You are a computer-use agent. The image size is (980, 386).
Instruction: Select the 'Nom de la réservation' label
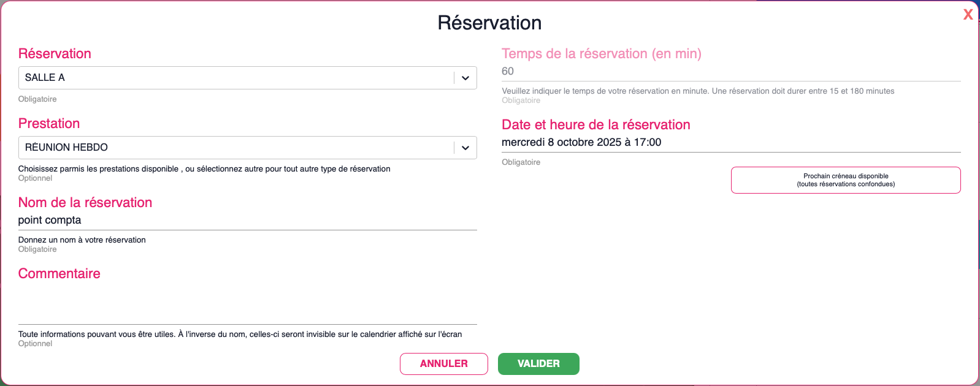click(x=85, y=203)
